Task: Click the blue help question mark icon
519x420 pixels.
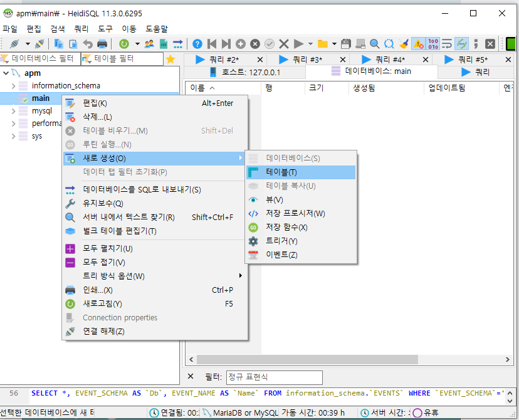Action: (x=197, y=44)
